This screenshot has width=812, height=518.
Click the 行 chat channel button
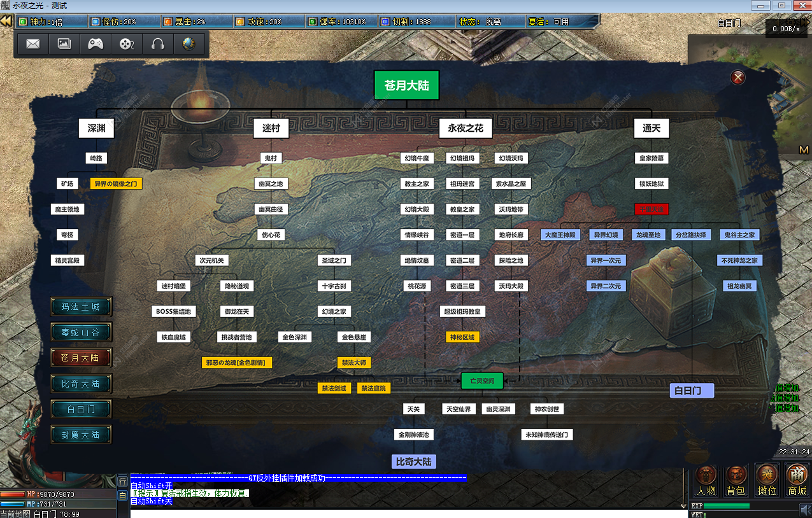tap(122, 482)
